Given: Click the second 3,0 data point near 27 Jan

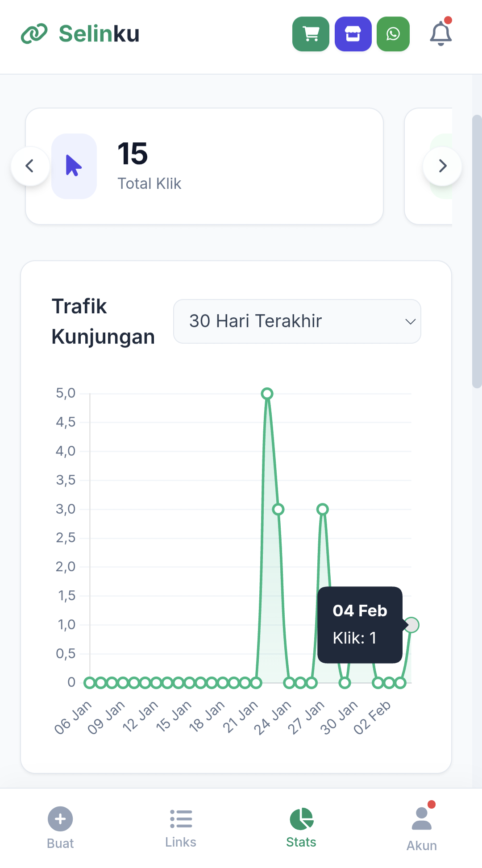Looking at the screenshot, I should (323, 509).
